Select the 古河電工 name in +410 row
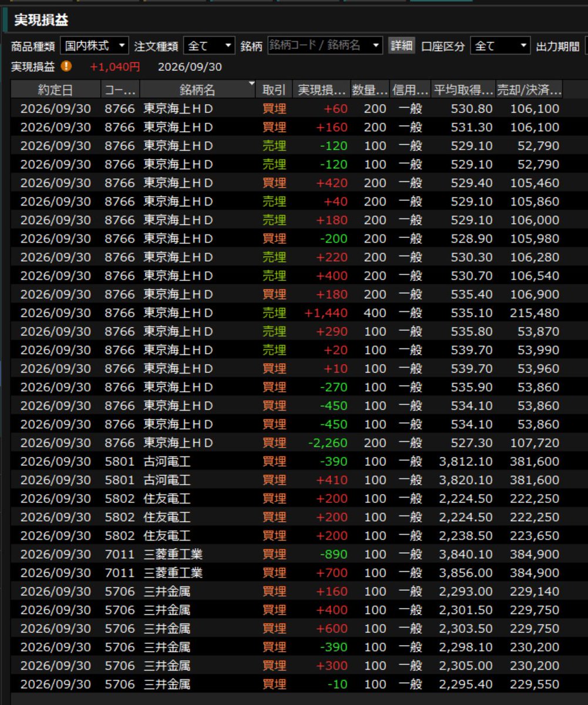Screen dimensions: 588x705 [x=167, y=480]
